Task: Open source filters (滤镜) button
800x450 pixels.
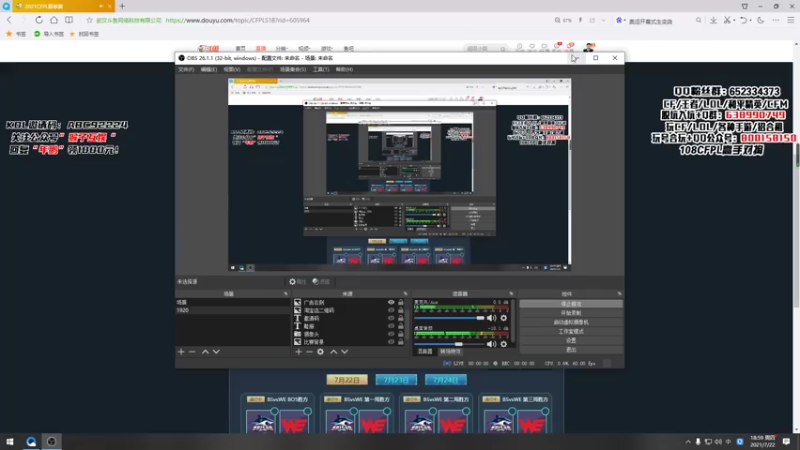Action: [321, 282]
